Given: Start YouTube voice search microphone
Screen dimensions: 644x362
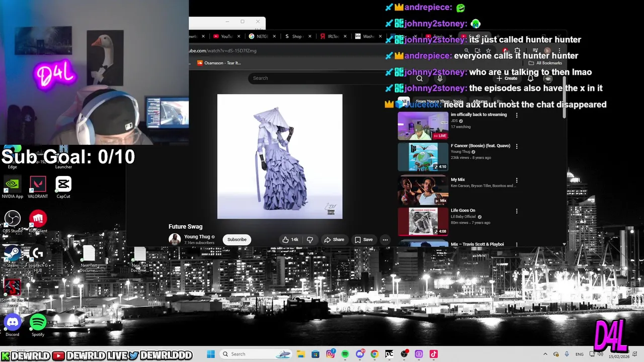Looking at the screenshot, I should [x=440, y=78].
